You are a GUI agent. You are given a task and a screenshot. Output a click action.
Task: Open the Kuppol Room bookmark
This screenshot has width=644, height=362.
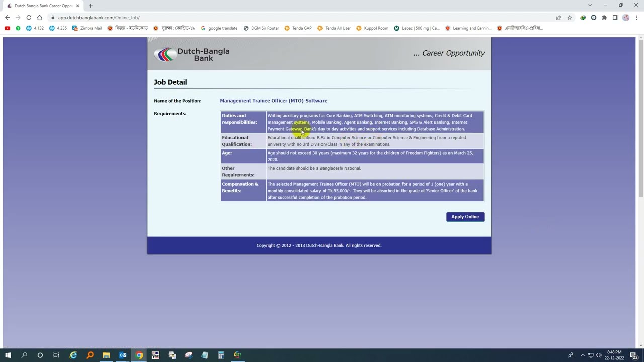[372, 28]
